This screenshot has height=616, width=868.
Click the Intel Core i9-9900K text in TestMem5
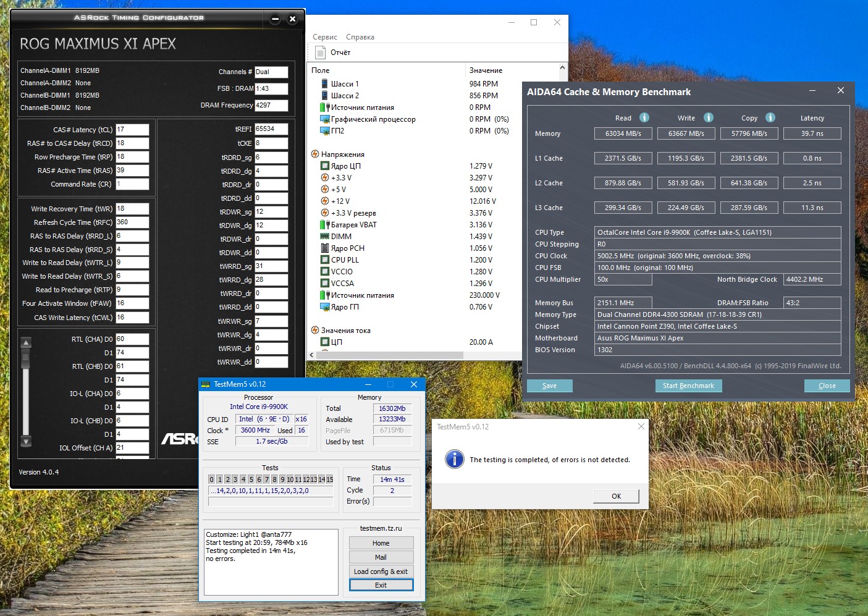point(259,407)
